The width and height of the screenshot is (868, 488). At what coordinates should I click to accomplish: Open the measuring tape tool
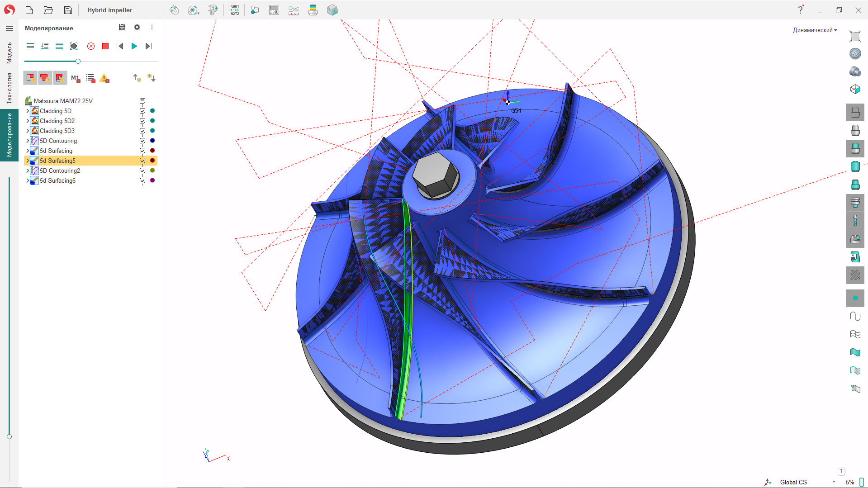pyautogui.click(x=193, y=10)
